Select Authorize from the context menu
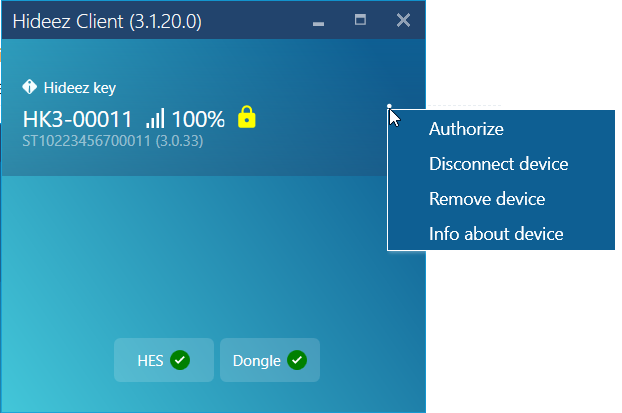This screenshot has height=413, width=622. (x=501, y=129)
